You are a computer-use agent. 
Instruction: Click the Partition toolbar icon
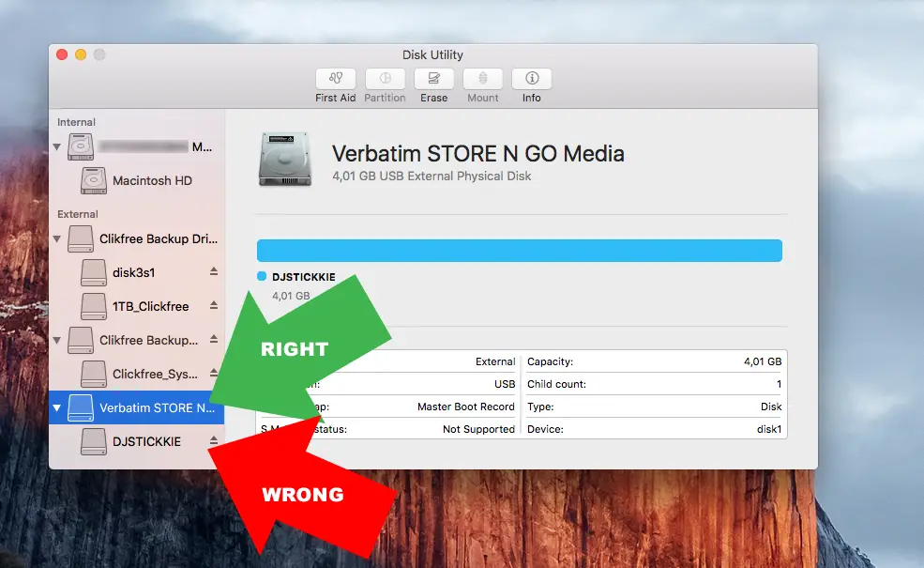click(x=385, y=79)
